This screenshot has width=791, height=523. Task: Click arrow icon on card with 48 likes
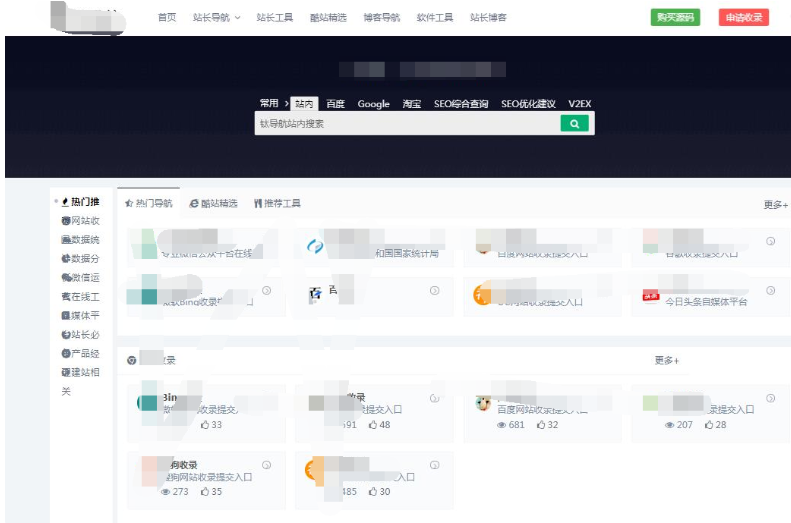434,398
